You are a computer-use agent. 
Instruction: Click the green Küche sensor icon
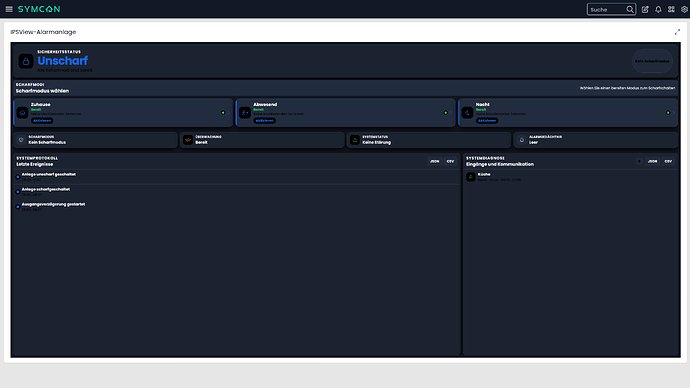click(470, 177)
